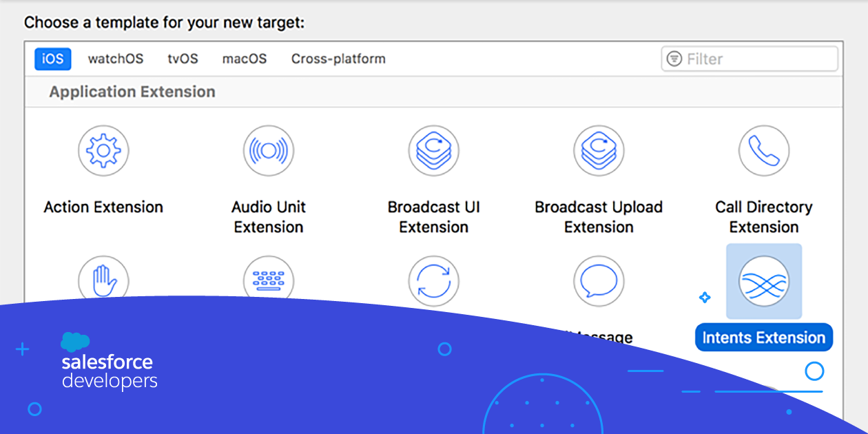Open the filter options icon

coord(674,59)
